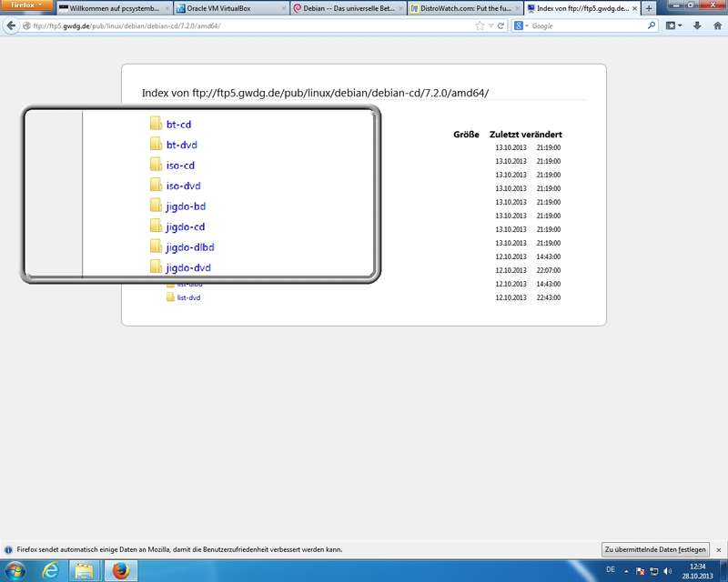This screenshot has width=728, height=582.
Task: Expand the Google search engine dropdown
Action: coord(521,26)
